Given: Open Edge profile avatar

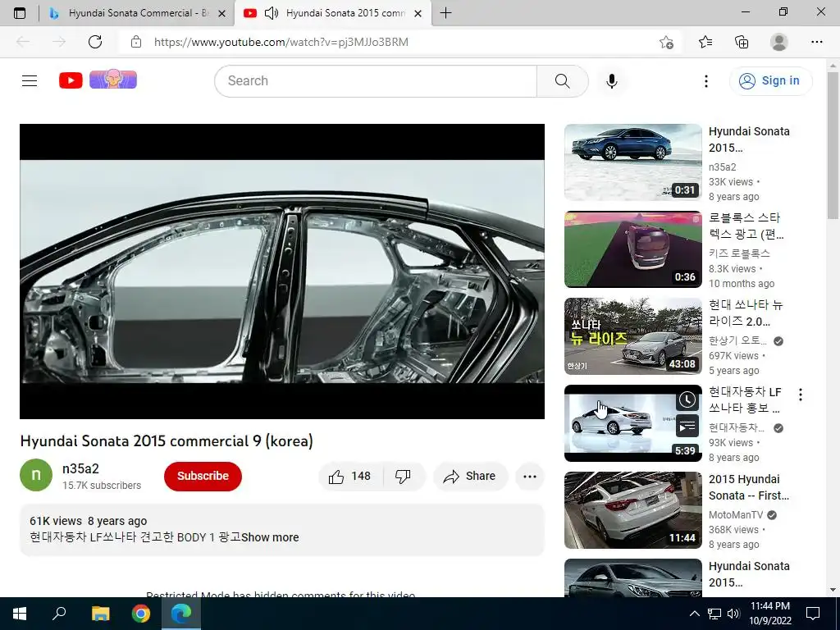Looking at the screenshot, I should [778, 42].
